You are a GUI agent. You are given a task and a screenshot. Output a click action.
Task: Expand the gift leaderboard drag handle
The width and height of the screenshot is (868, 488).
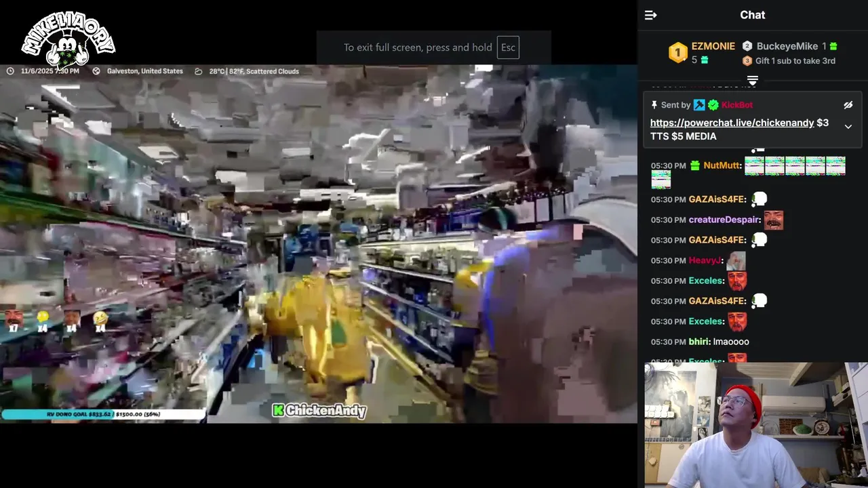click(x=753, y=81)
